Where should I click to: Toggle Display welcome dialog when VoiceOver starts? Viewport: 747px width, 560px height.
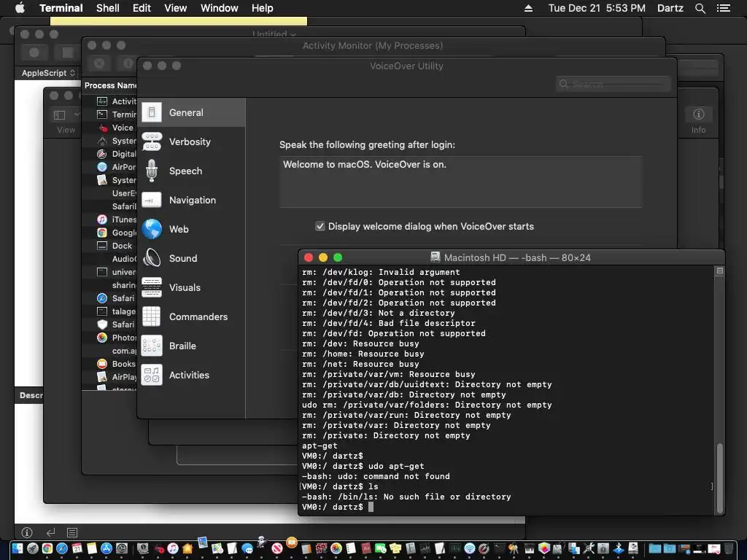320,226
